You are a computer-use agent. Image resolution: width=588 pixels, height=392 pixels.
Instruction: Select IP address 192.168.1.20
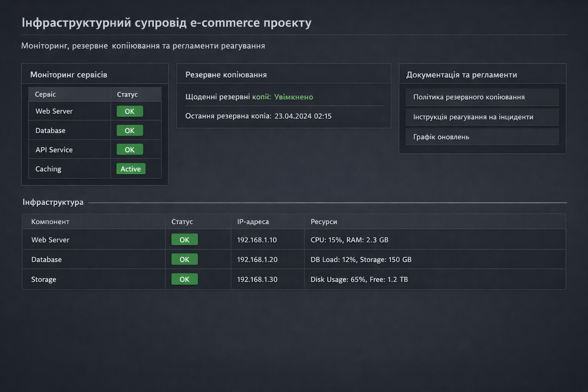257,260
